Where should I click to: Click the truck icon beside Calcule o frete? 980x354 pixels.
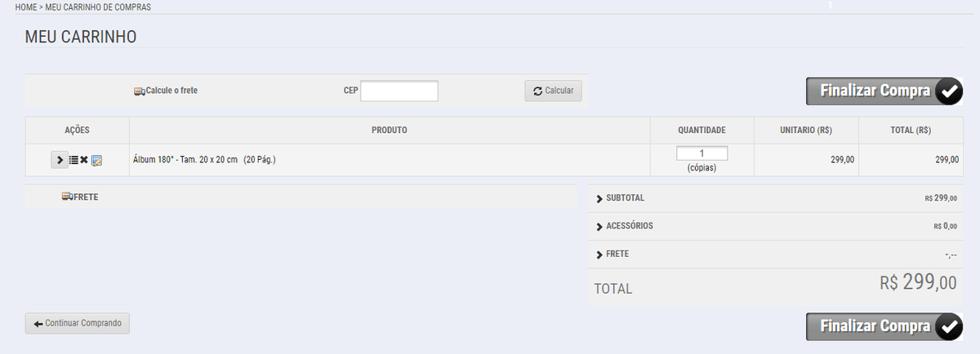point(139,91)
